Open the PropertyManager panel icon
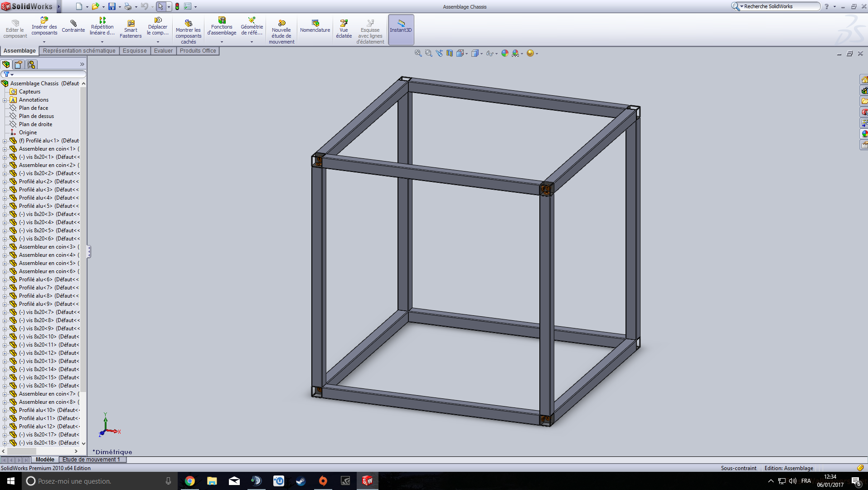The width and height of the screenshot is (868, 490). (x=18, y=64)
